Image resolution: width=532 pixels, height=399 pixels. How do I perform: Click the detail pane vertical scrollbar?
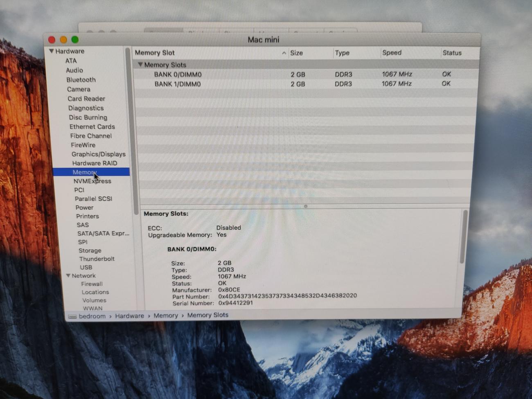click(464, 237)
